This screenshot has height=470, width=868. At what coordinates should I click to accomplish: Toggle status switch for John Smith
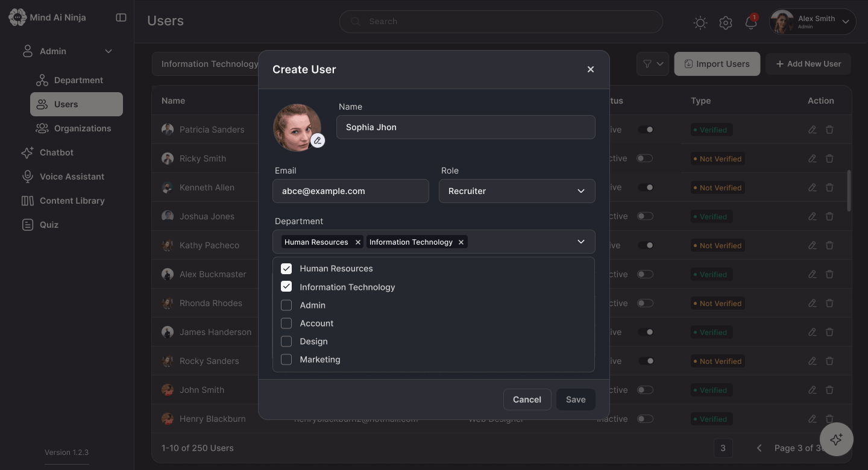(645, 390)
